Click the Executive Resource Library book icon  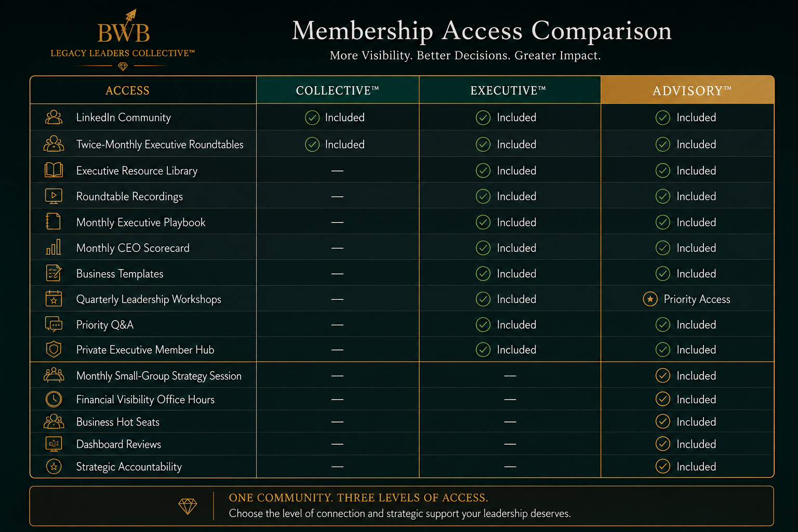pos(54,170)
